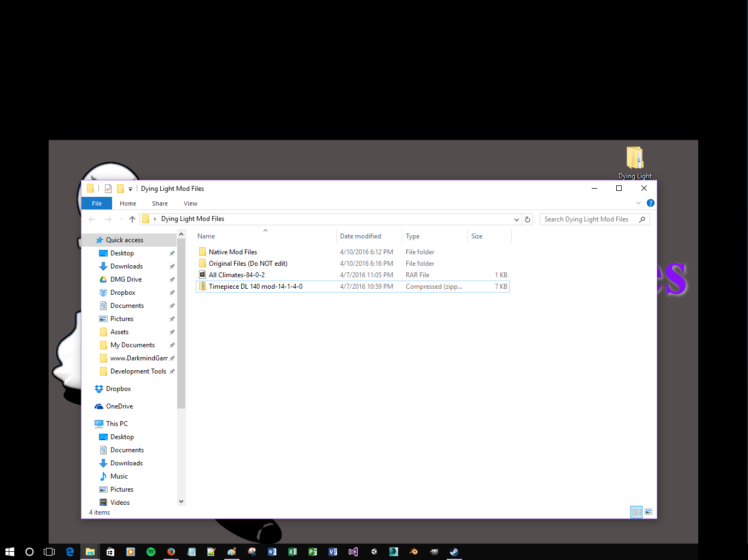Select OneDrive in navigation pane
This screenshot has height=560, width=748.
pos(119,406)
